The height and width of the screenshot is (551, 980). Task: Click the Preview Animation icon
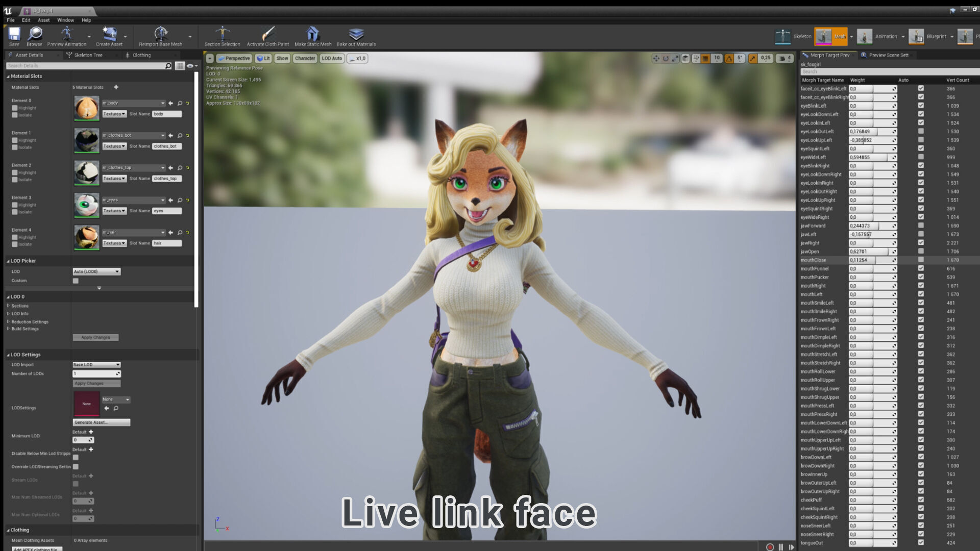point(67,36)
